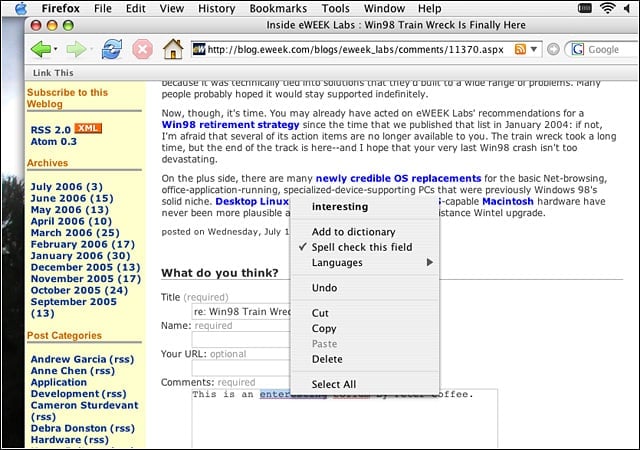Open the Debra Donston (rss) category
The height and width of the screenshot is (450, 640).
(x=82, y=428)
